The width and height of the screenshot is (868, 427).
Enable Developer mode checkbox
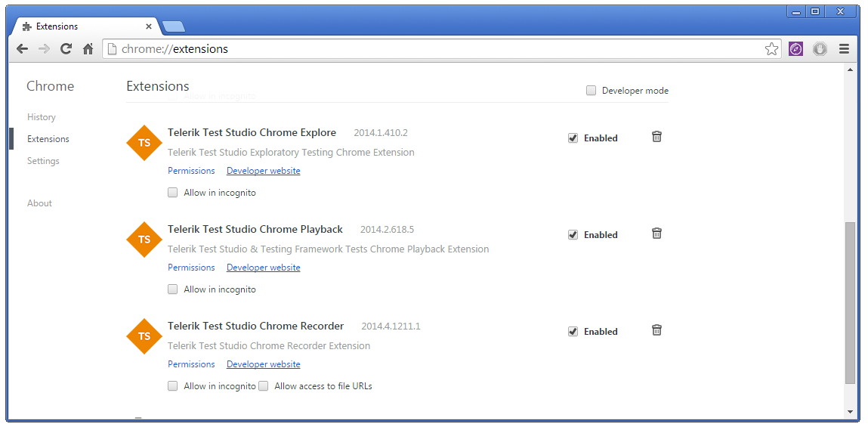pyautogui.click(x=592, y=90)
